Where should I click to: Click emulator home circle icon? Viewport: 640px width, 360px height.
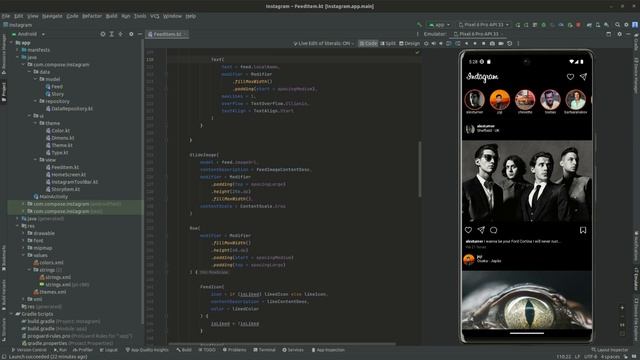point(475,43)
